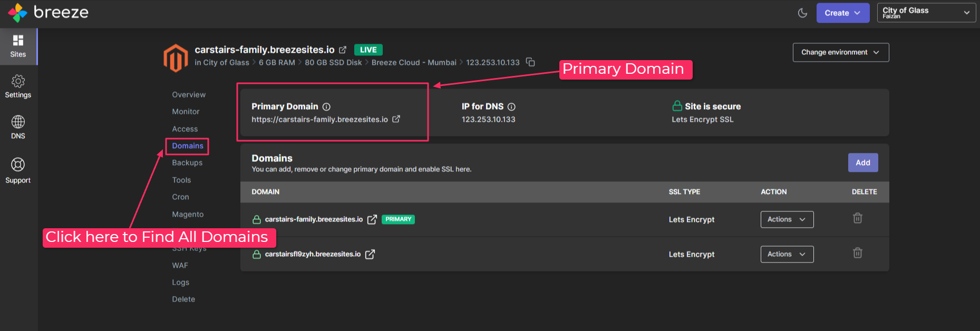Screen dimensions: 980x331
Task: Go to Overview menu item
Action: coord(189,95)
